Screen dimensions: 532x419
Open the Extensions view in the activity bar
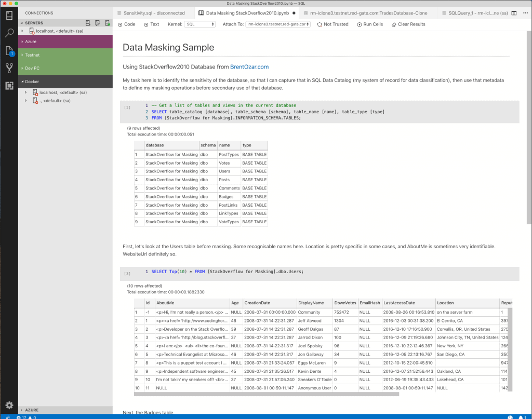[9, 86]
